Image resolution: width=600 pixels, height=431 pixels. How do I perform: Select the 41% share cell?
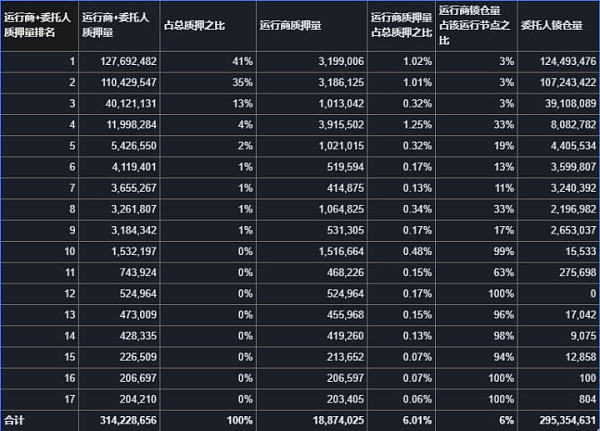(239, 60)
